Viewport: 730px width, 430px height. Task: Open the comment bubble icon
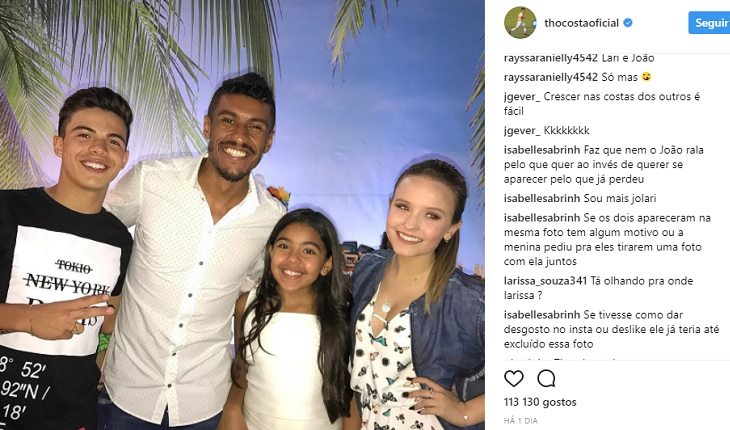click(x=546, y=379)
